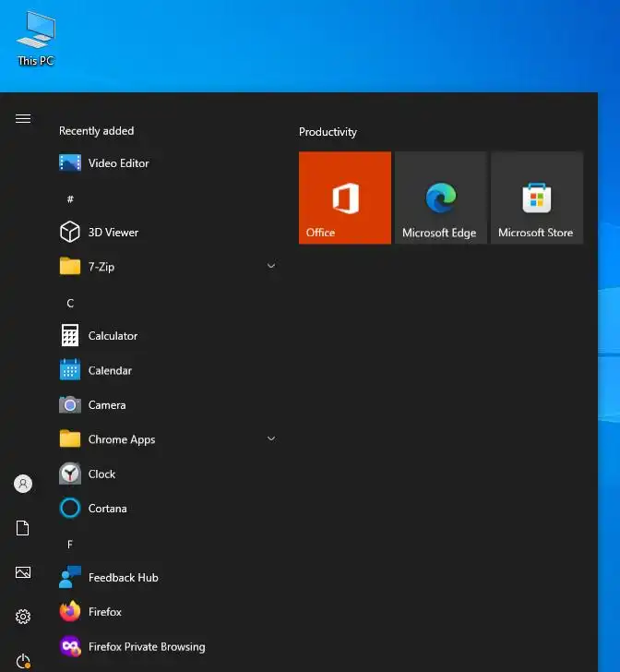This screenshot has height=672, width=620.
Task: Open the Microsoft Edge tile
Action: (441, 198)
